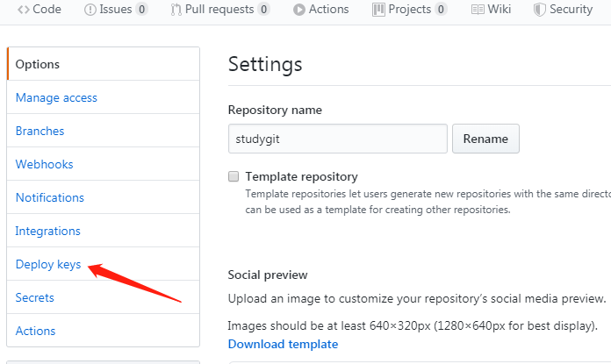Click the Security shield icon
Screen dimensions: 611x364
coord(540,10)
